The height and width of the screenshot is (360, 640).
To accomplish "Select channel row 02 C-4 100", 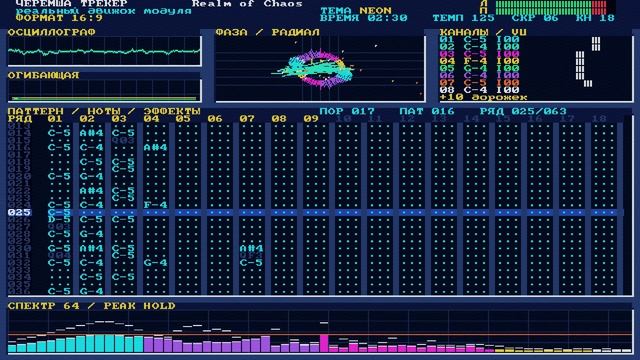I will click(x=479, y=47).
